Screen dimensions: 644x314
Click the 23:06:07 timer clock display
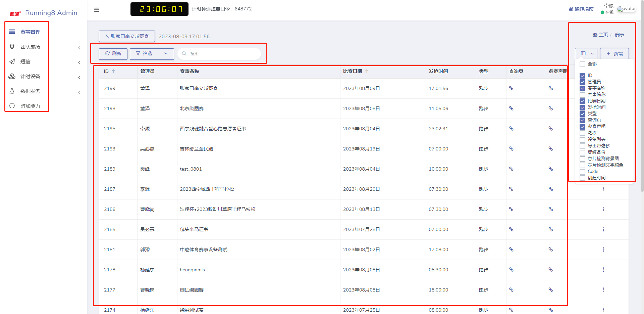click(159, 9)
